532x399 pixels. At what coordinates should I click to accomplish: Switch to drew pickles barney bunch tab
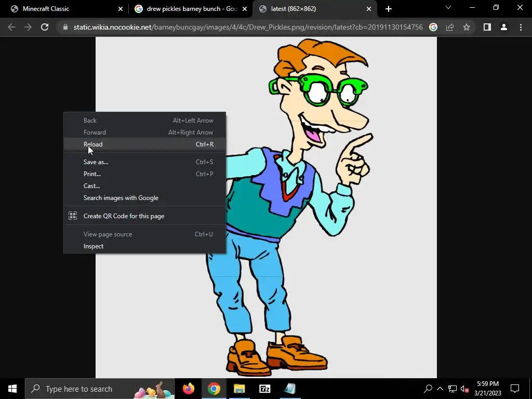tap(190, 9)
